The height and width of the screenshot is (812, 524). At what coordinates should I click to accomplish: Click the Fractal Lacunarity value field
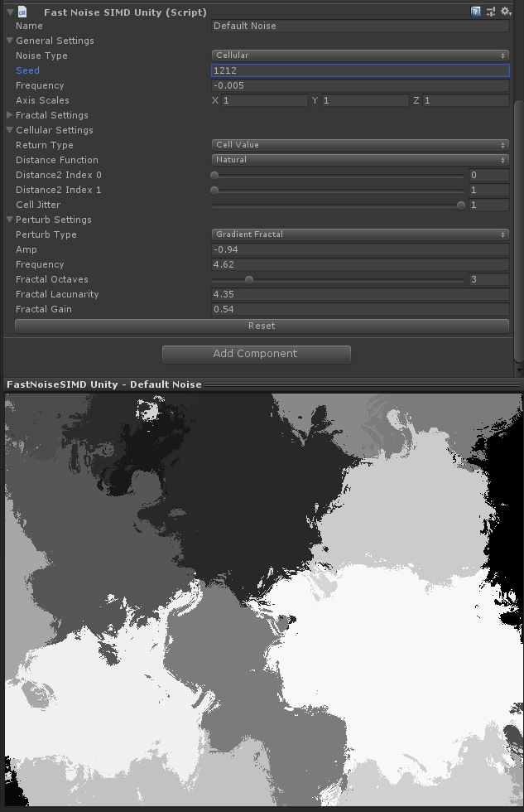point(360,294)
